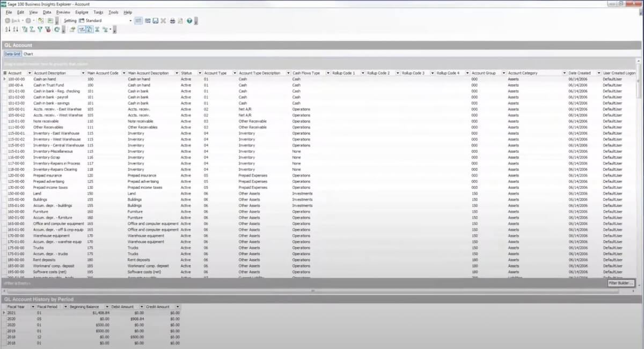Open Help question mark icon

(x=189, y=20)
